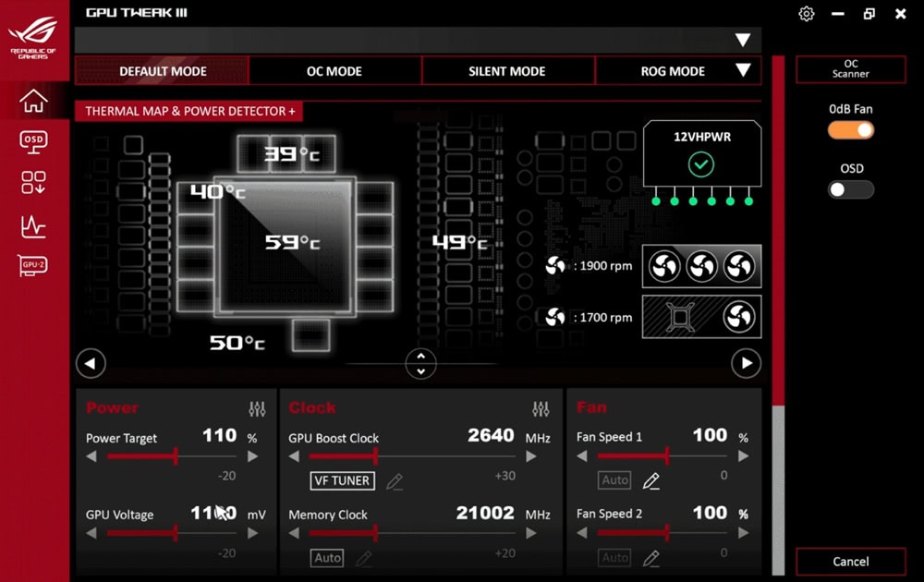The height and width of the screenshot is (582, 924).
Task: Edit Memory Clock pencil icon
Action: [x=364, y=558]
